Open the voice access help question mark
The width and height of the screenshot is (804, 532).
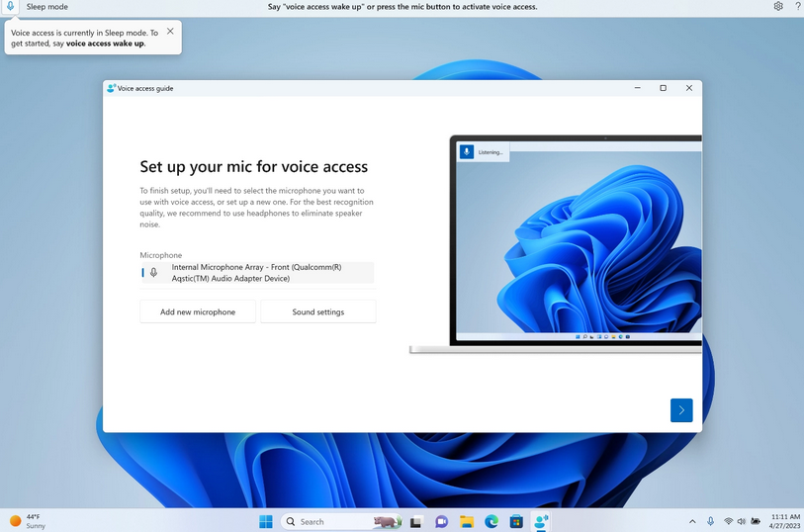[798, 6]
